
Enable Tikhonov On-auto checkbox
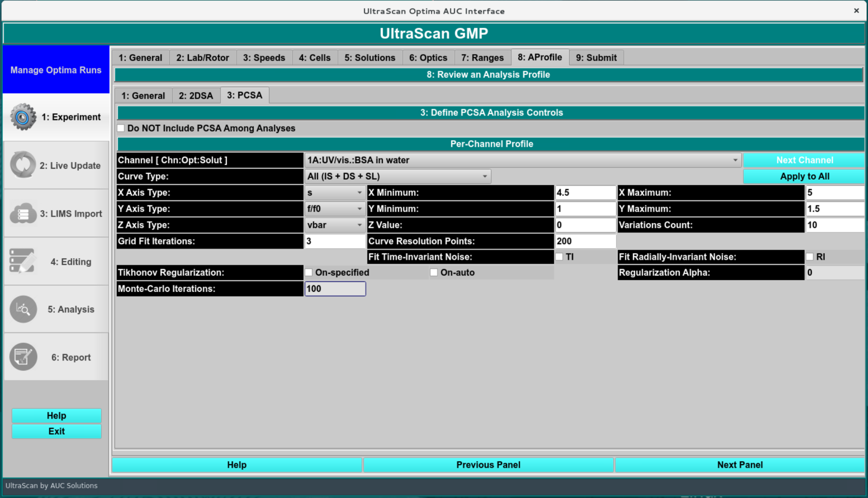click(x=434, y=272)
